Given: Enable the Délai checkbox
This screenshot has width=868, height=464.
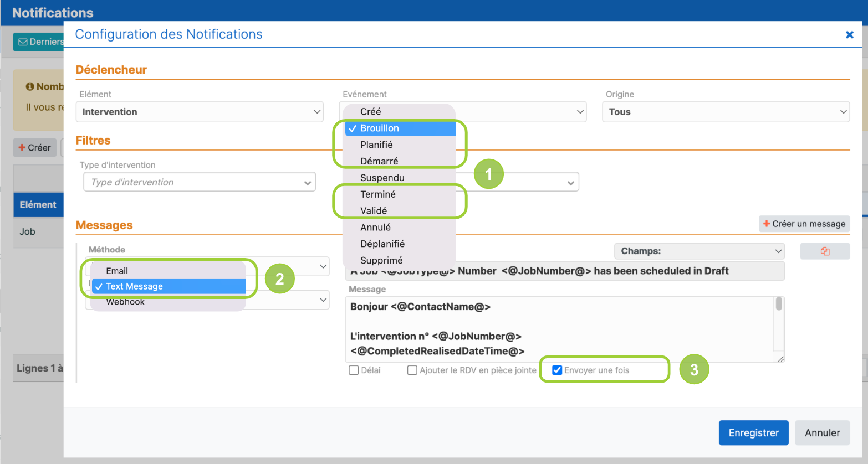Looking at the screenshot, I should click(x=354, y=370).
